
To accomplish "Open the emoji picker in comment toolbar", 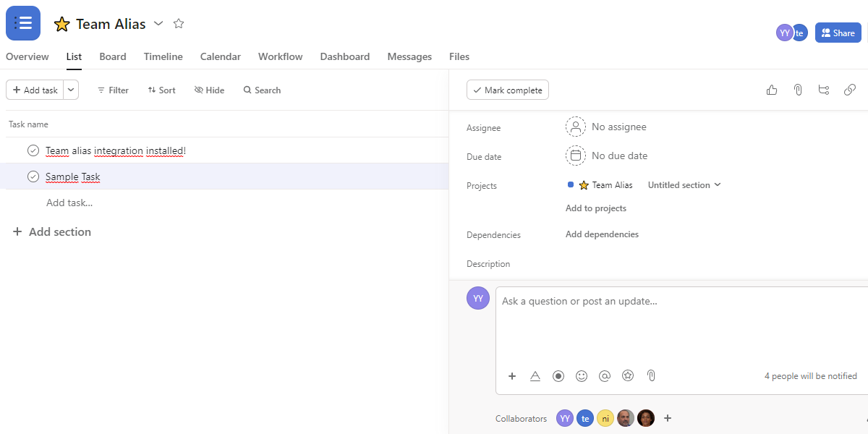I will 582,376.
